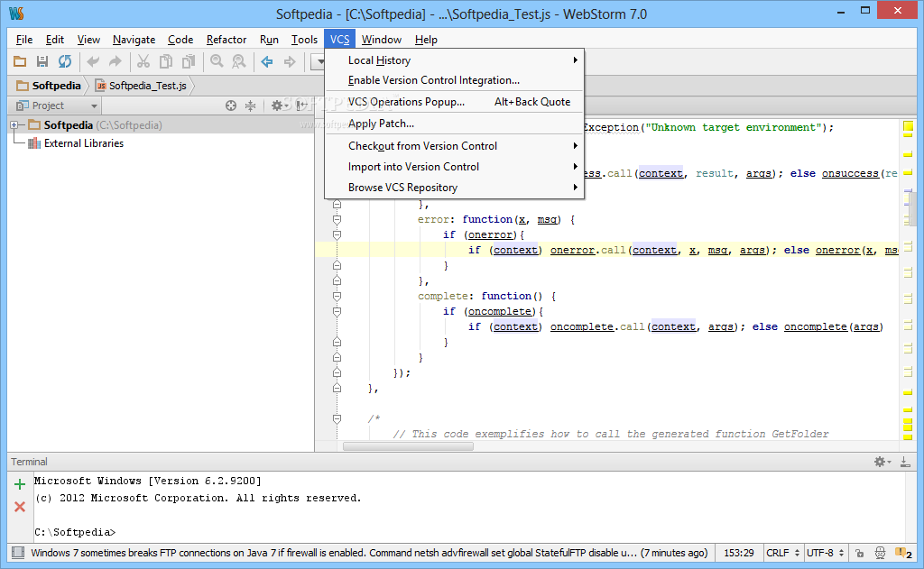
Task: Select Enable Version Control Integration
Action: (455, 80)
